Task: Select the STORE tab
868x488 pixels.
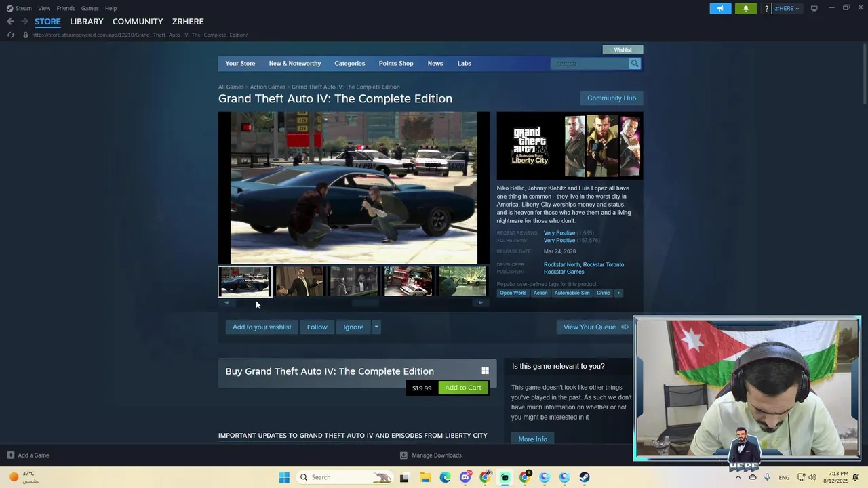Action: (x=47, y=22)
